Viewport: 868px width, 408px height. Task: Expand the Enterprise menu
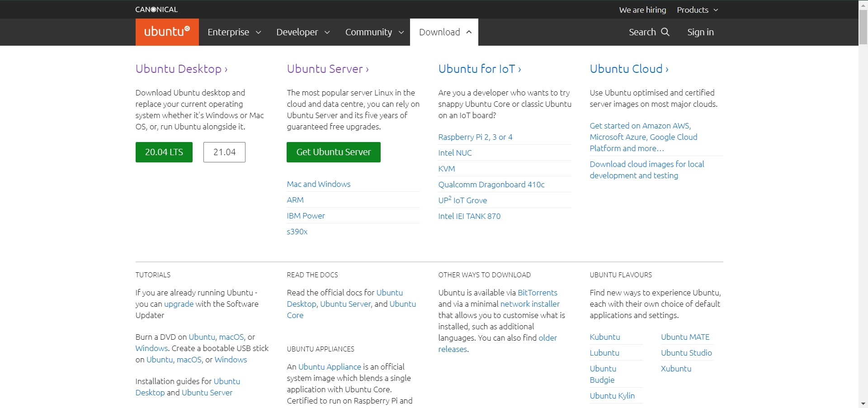(234, 32)
